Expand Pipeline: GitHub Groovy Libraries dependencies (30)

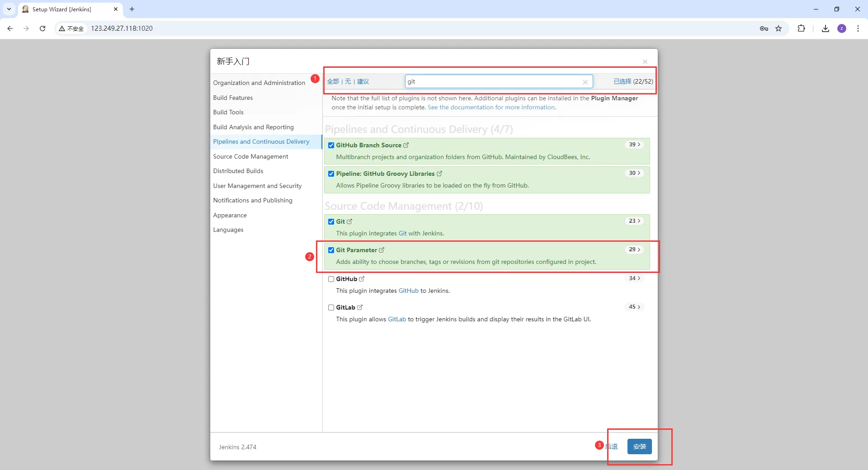635,173
